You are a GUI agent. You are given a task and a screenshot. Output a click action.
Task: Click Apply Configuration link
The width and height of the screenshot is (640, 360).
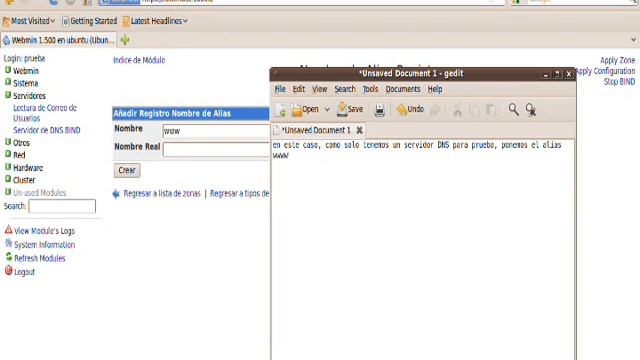[x=606, y=71]
